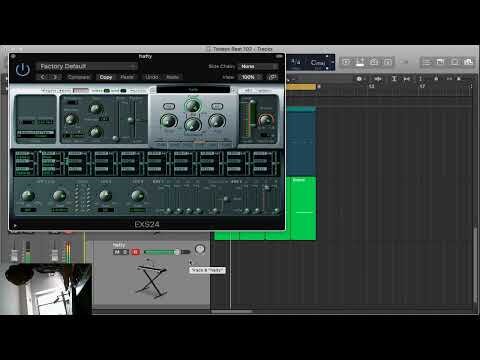
Task: Open the View 100% size dropdown
Action: point(250,77)
